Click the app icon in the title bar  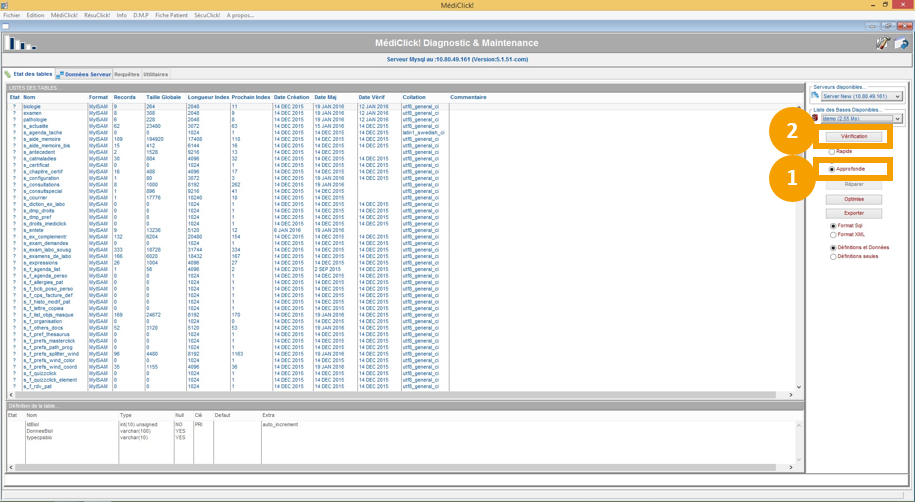pos(6,6)
